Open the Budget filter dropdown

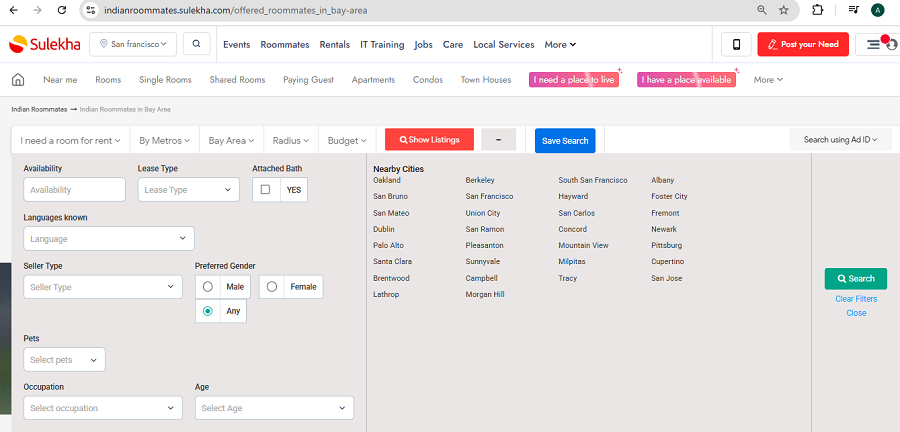click(x=347, y=141)
